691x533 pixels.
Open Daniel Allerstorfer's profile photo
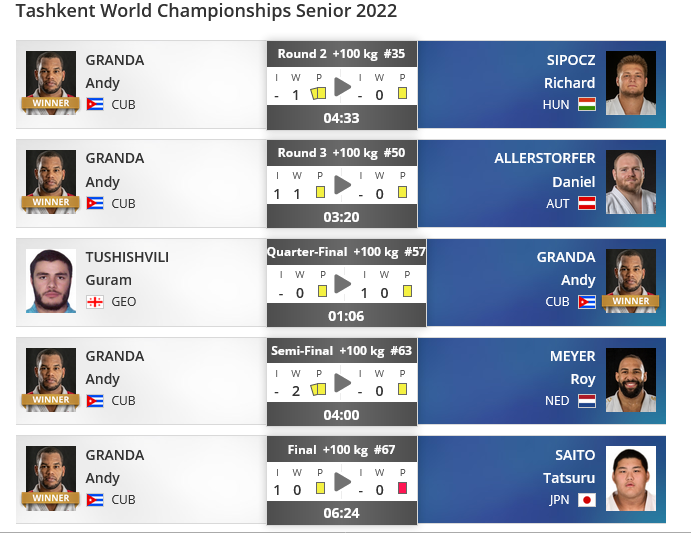coord(631,182)
